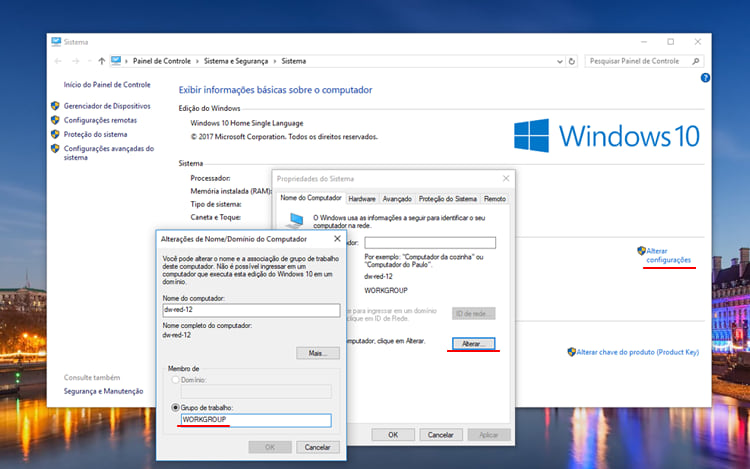Switch to the Remoto tab

click(495, 199)
